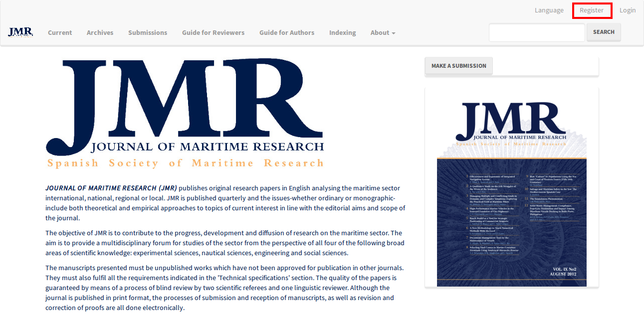Open Guide for Authors
Screen dimensions: 644x321
coord(287,32)
